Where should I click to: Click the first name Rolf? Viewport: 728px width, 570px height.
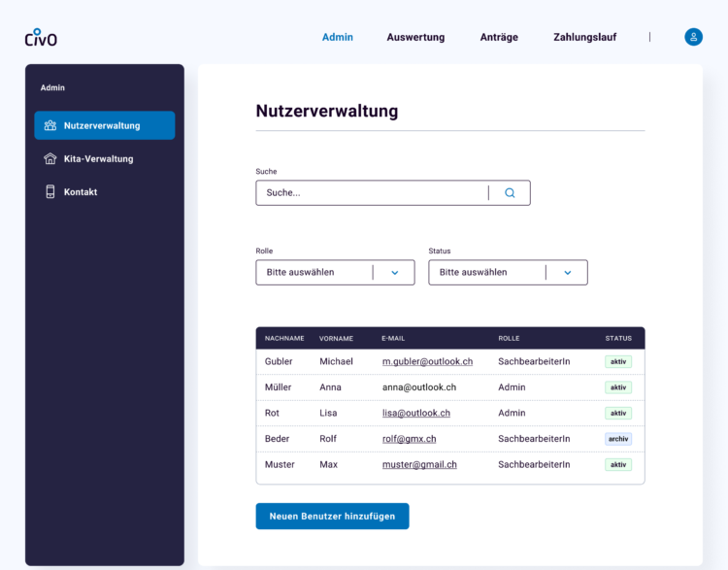pos(328,439)
